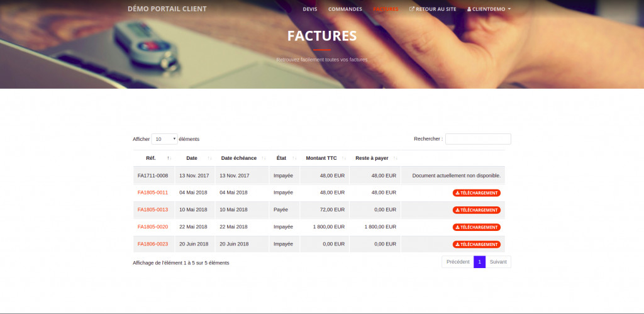Sort table by Date column

(195, 158)
